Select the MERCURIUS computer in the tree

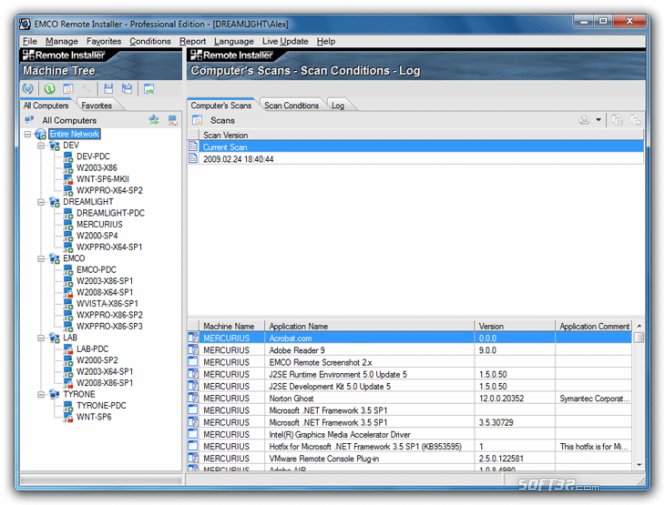tap(99, 224)
